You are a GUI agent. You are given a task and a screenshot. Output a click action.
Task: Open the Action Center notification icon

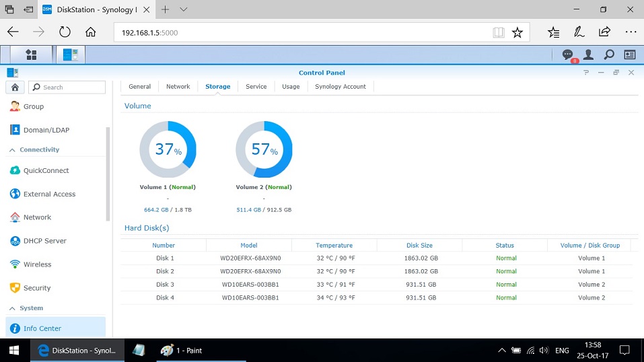pos(624,351)
